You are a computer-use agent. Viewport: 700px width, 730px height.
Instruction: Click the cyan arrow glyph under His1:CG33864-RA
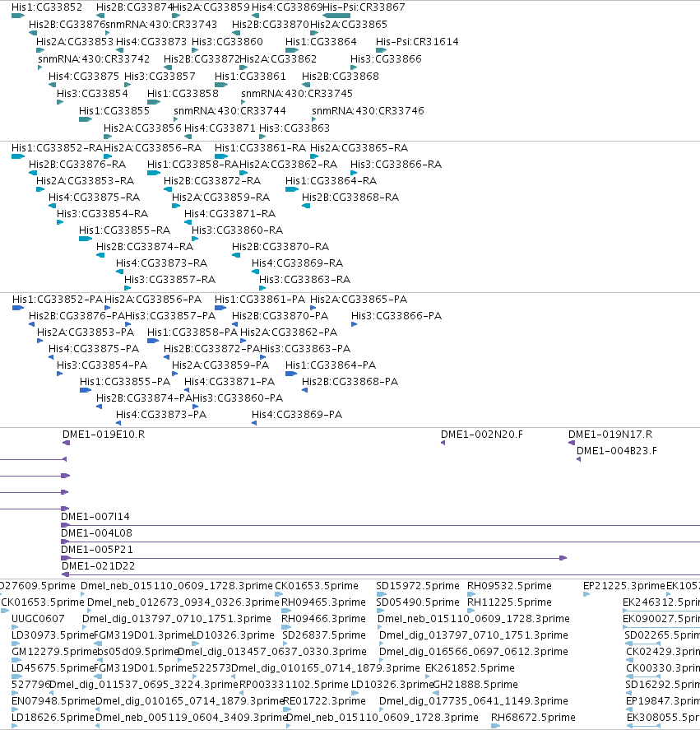(x=292, y=189)
